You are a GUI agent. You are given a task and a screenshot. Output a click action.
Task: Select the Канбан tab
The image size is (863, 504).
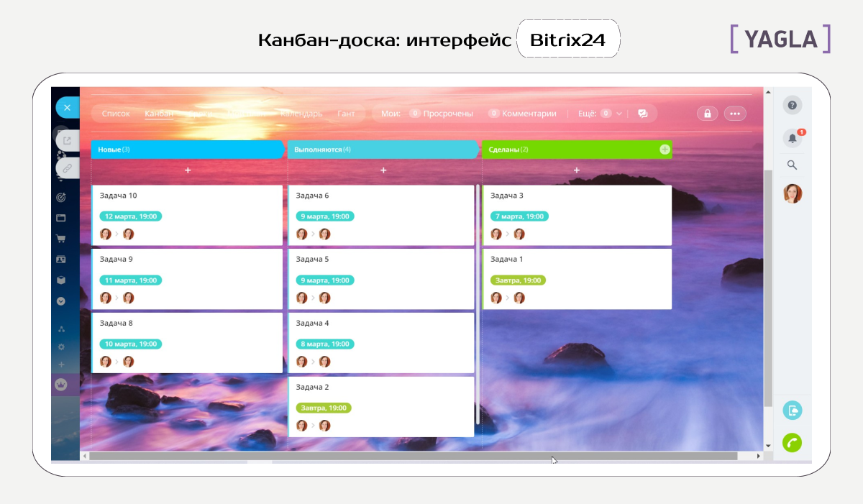159,114
